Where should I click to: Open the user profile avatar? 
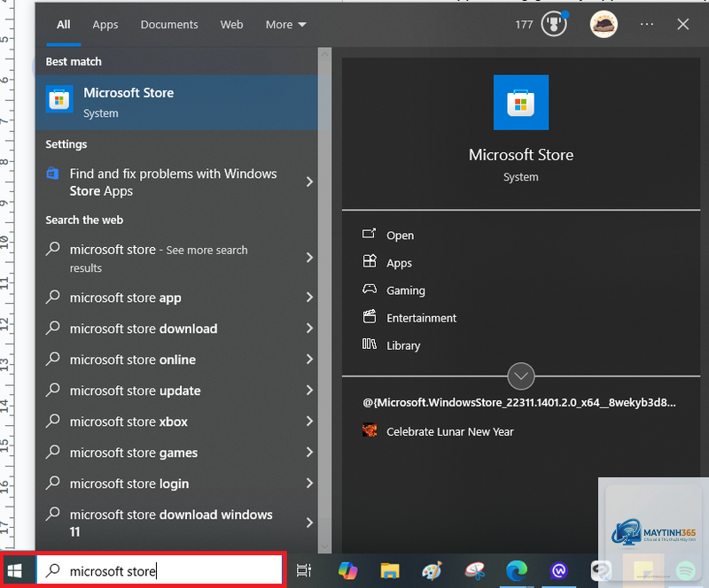coord(604,24)
